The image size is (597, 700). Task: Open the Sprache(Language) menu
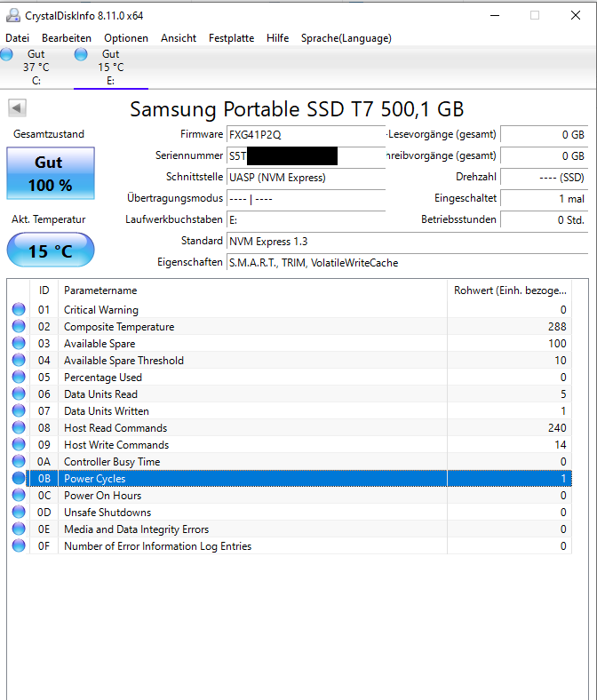(x=346, y=38)
